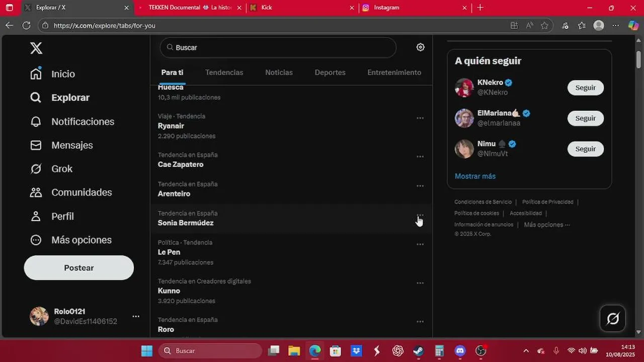
Task: Switch to the Entretenimiento tab
Action: (x=394, y=72)
